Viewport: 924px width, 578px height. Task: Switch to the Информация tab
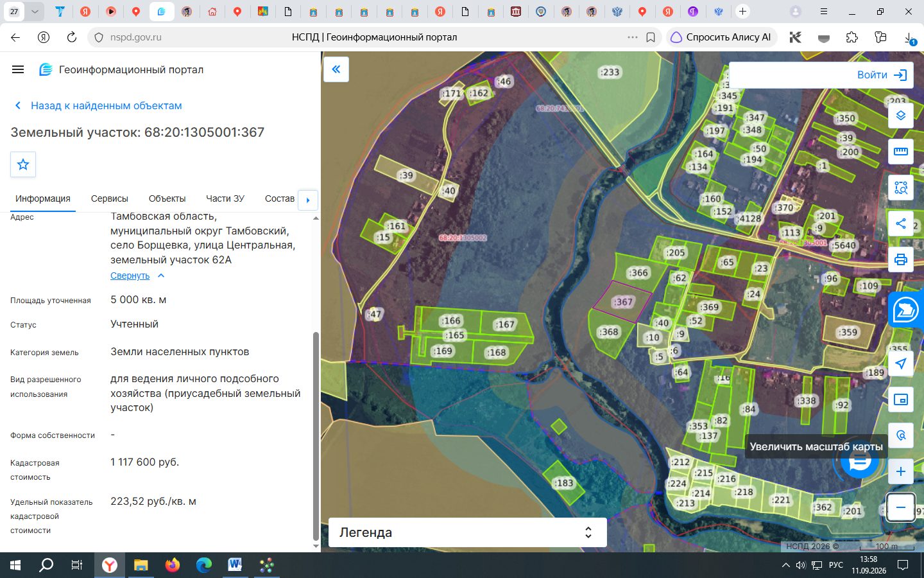point(43,198)
